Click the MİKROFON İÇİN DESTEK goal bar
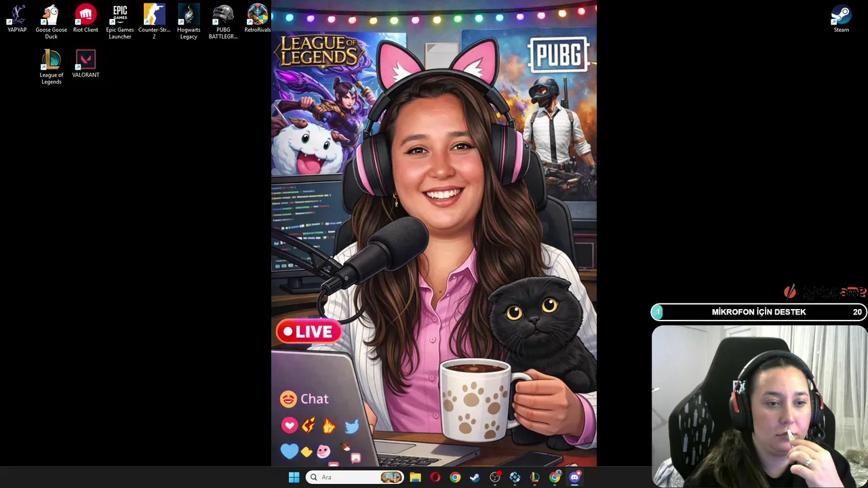This screenshot has height=488, width=868. point(759,312)
